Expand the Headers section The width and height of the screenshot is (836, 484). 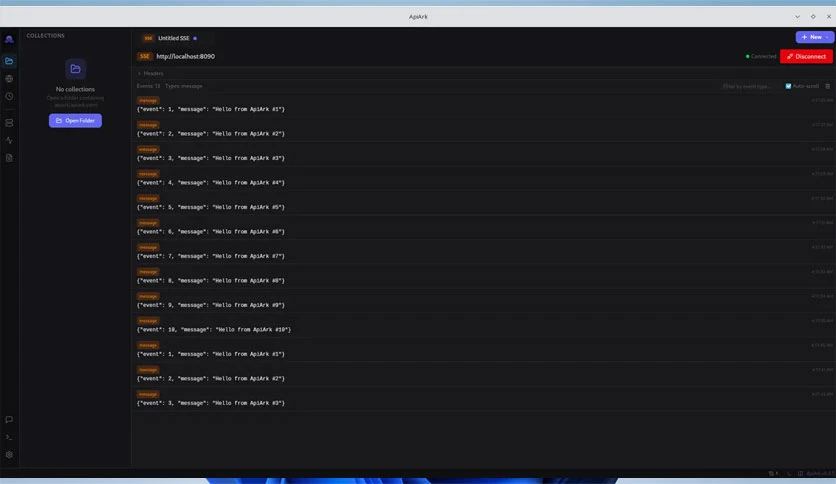click(x=150, y=73)
